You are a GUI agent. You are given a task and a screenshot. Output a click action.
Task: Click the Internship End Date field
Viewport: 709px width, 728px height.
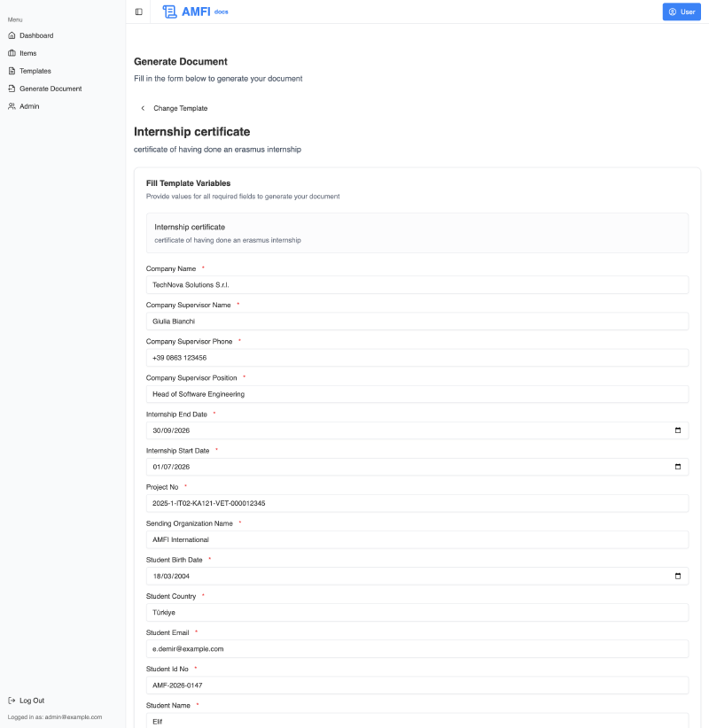click(x=417, y=430)
